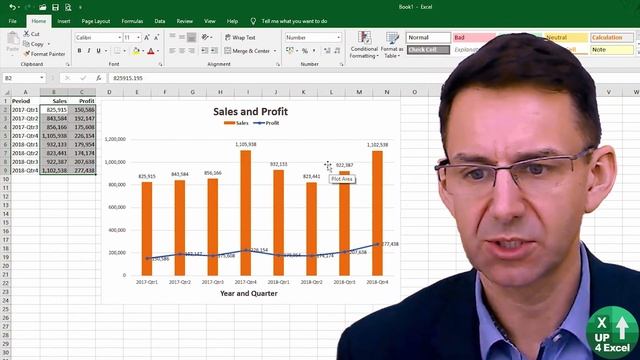Click the Paste button

click(13, 43)
